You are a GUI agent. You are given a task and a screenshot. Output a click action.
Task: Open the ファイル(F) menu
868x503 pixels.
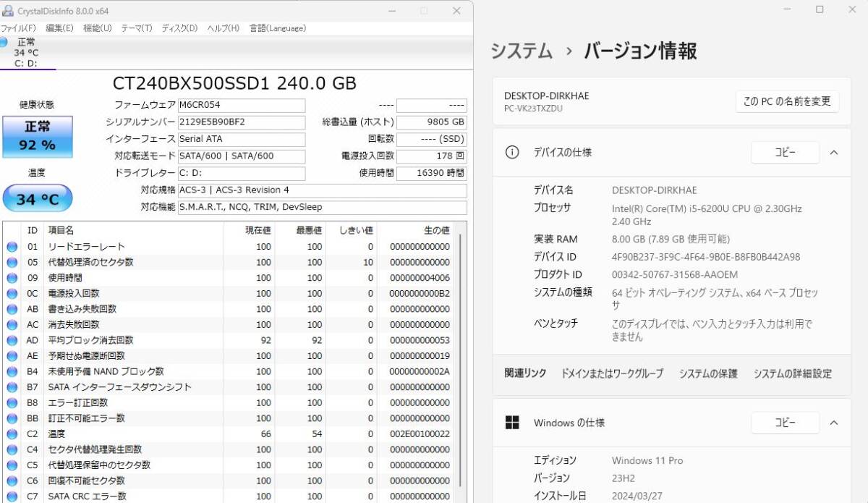(x=18, y=28)
